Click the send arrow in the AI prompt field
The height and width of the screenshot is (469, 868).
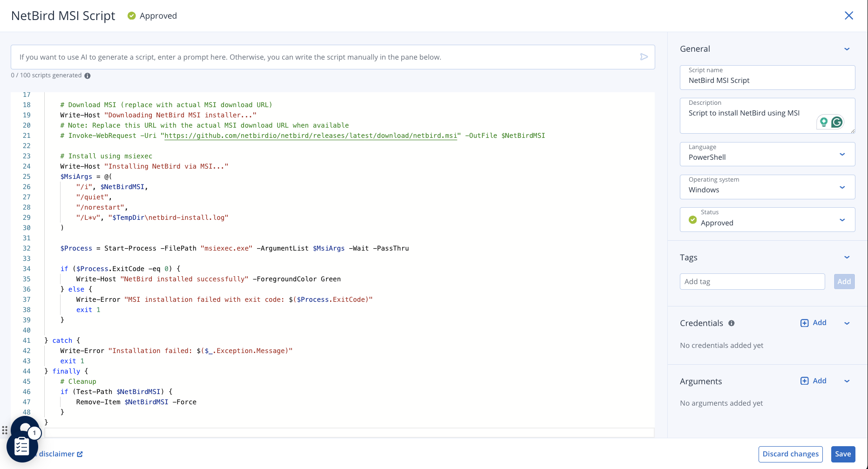click(644, 57)
